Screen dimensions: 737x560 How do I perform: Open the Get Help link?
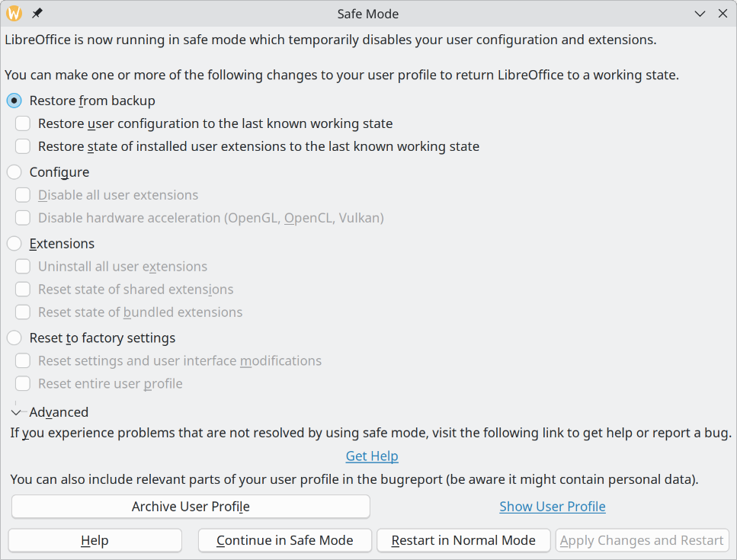click(372, 456)
